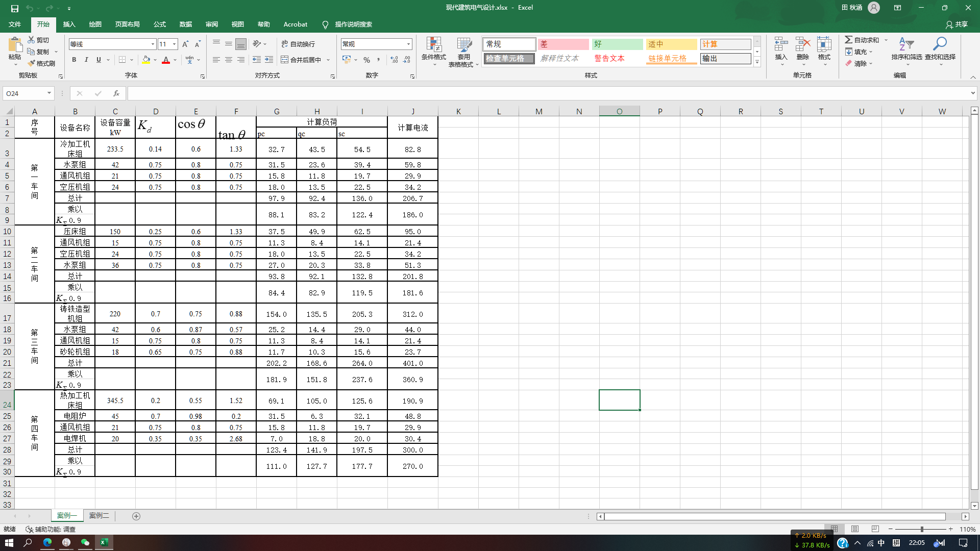Click the 共享 (Share) button
The height and width of the screenshot is (551, 980).
click(957, 24)
